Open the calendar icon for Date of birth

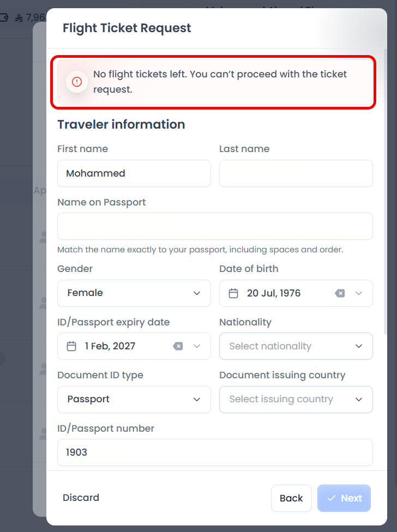[x=233, y=293]
